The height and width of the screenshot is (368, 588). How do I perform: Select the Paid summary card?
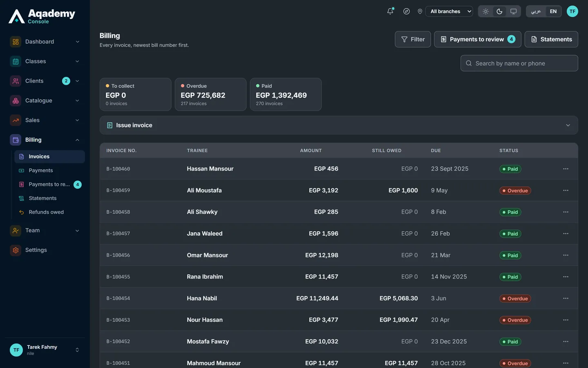(x=286, y=94)
